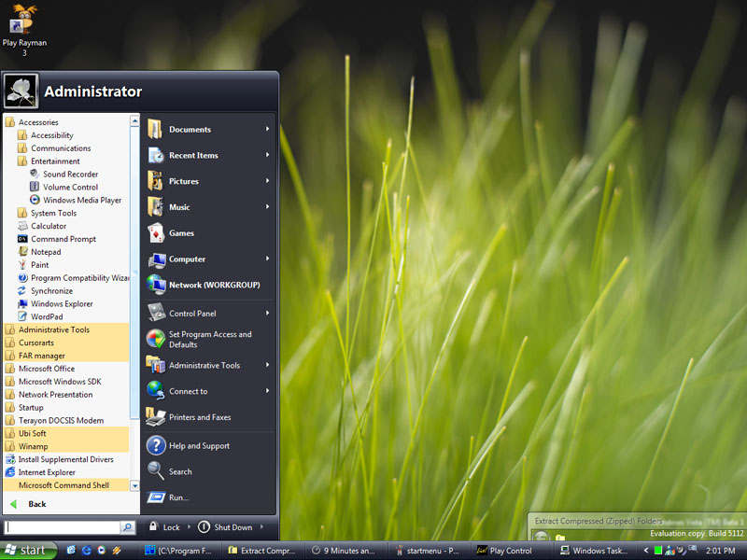The width and height of the screenshot is (747, 560).
Task: Click the Winamp lightning Quick Launch icon
Action: (117, 550)
